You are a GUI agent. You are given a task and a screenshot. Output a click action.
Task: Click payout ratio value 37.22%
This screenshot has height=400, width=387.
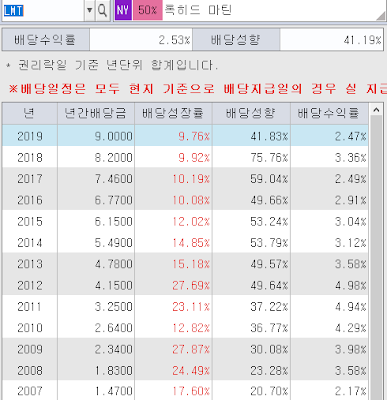(x=269, y=307)
